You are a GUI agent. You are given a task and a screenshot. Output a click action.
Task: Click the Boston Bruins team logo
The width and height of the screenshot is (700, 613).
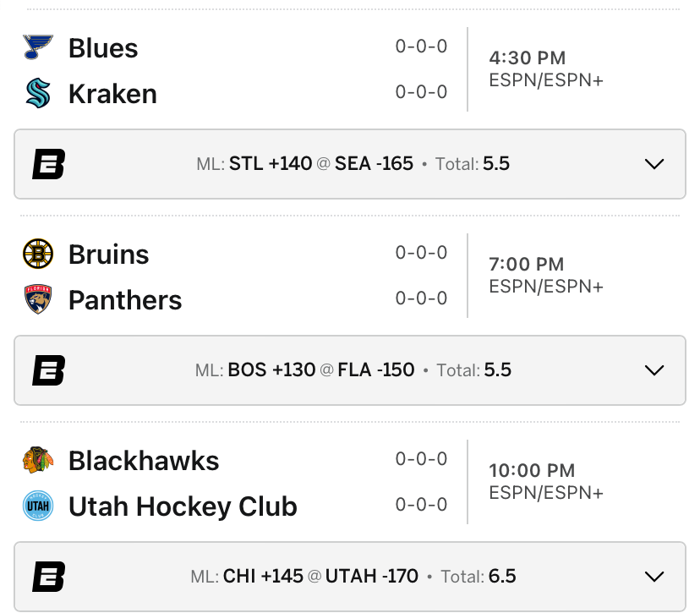coord(38,254)
